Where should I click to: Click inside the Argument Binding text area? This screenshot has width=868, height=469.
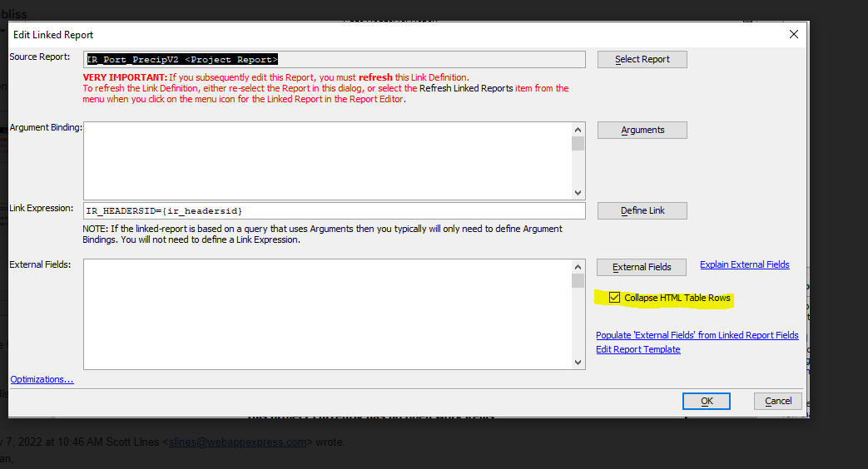(328, 161)
